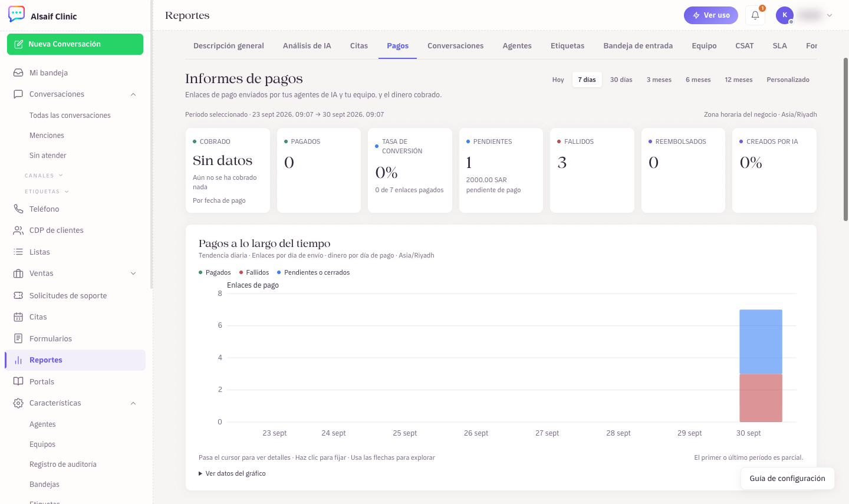Viewport: 849px width, 504px height.
Task: Collapse the Características section chevron
Action: click(133, 403)
